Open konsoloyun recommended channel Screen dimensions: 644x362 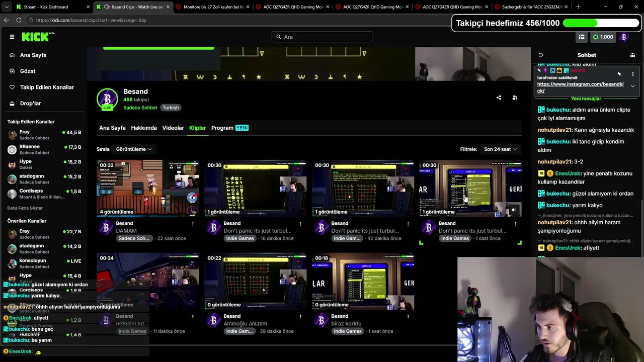pyautogui.click(x=44, y=263)
